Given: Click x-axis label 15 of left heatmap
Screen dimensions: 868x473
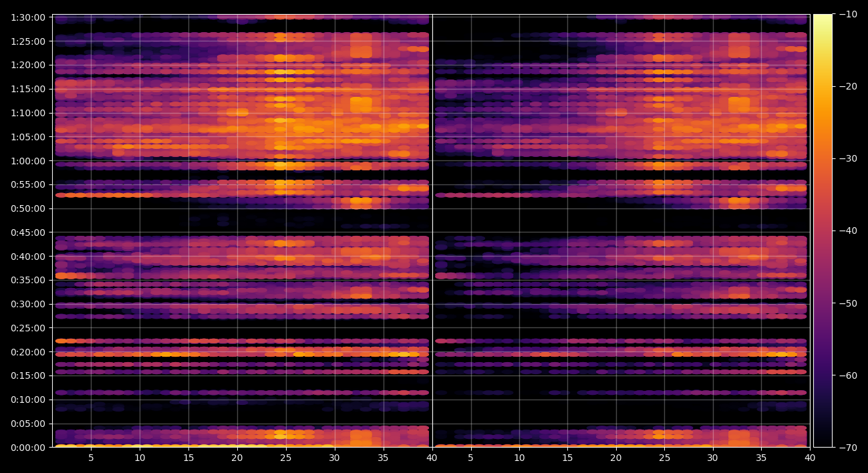Looking at the screenshot, I should (188, 458).
